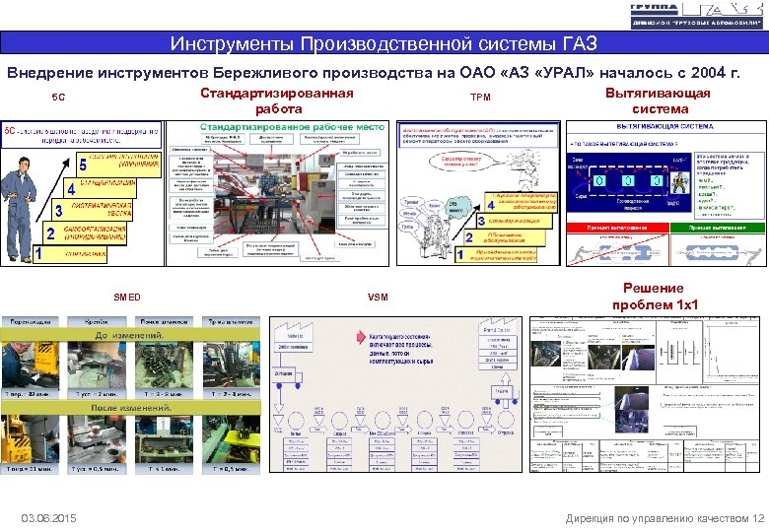Click the GAZ Group logo
769x532 pixels.
(x=697, y=16)
